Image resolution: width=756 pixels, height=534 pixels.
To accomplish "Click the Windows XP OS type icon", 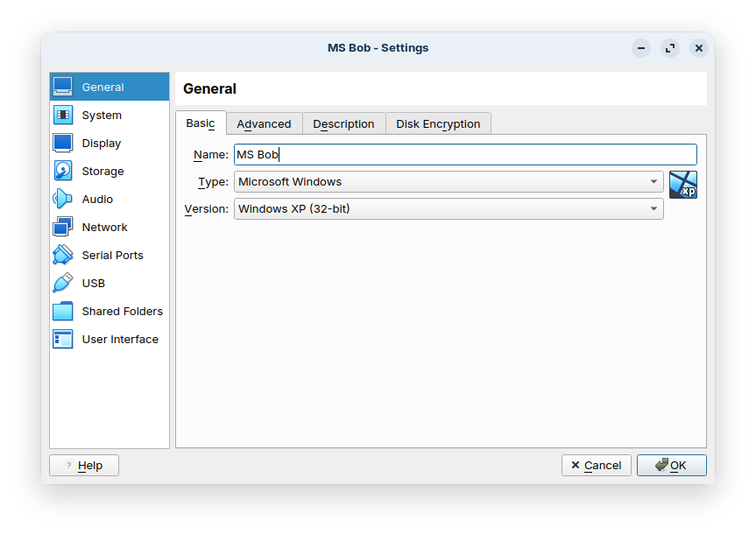I will tap(682, 185).
